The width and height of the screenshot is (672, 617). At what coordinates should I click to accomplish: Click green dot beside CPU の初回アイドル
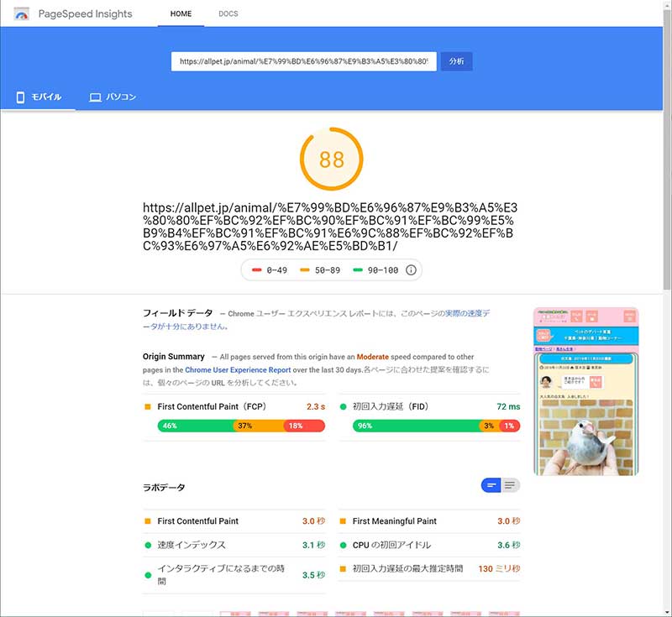point(343,545)
